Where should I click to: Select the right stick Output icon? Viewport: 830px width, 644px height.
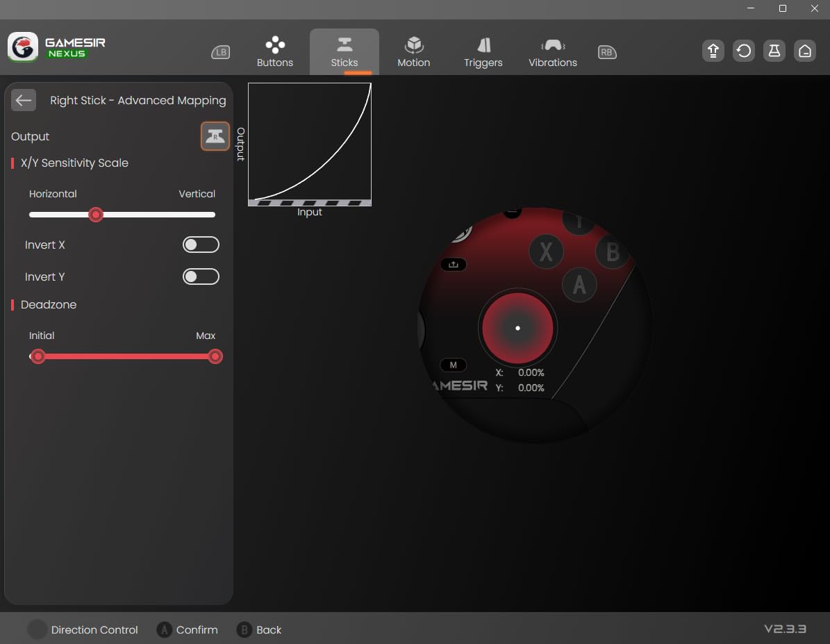[215, 136]
